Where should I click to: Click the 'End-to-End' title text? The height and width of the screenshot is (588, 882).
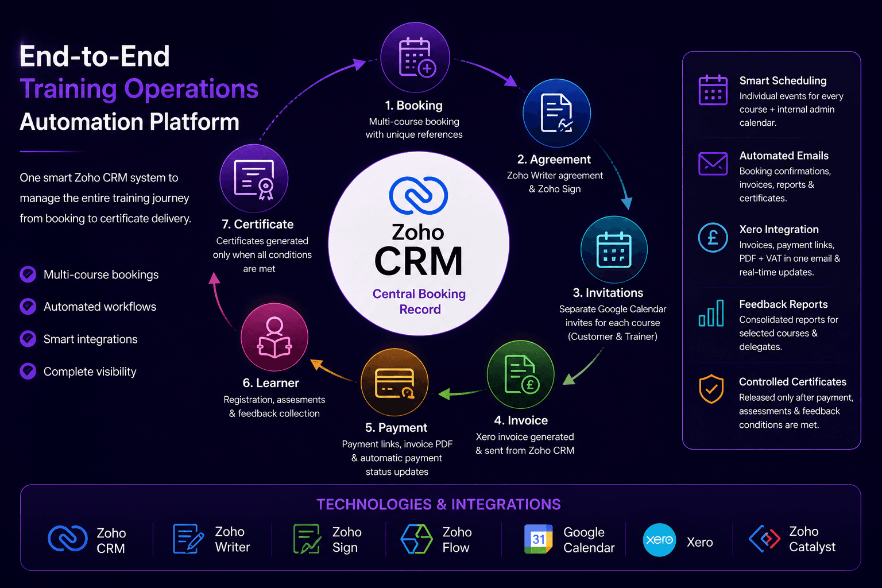click(95, 56)
